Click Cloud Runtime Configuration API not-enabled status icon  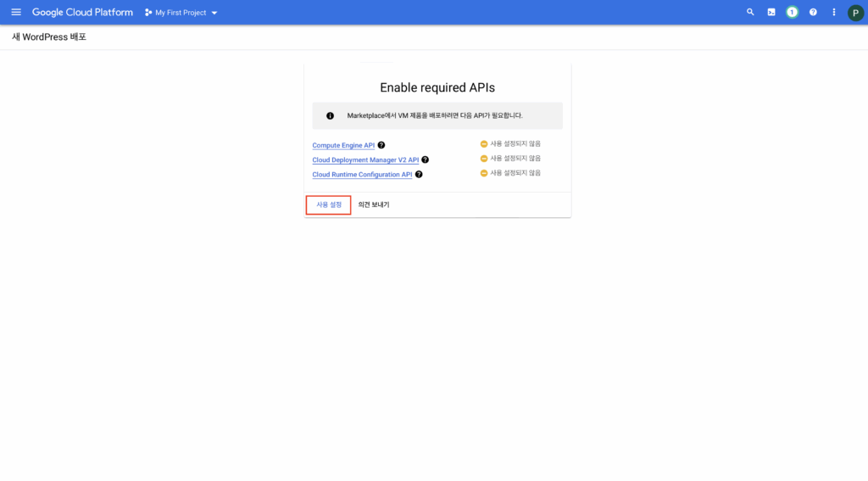click(484, 173)
